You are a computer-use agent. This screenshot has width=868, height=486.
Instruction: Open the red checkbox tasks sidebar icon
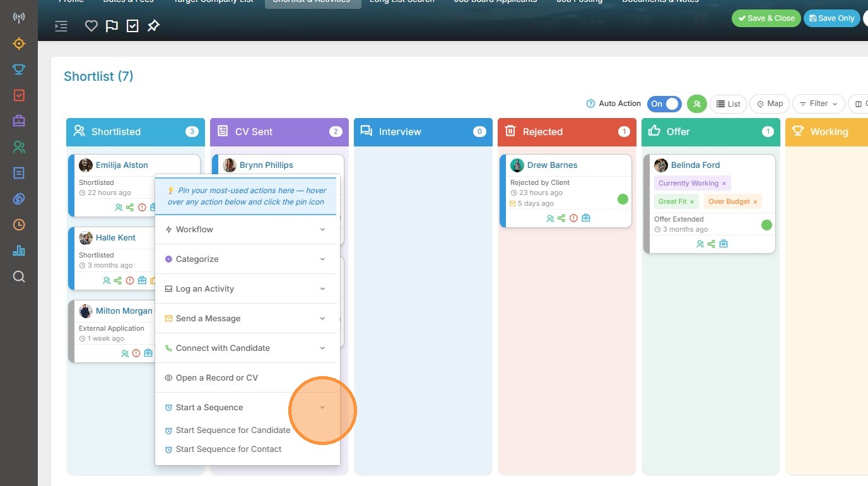pos(19,95)
